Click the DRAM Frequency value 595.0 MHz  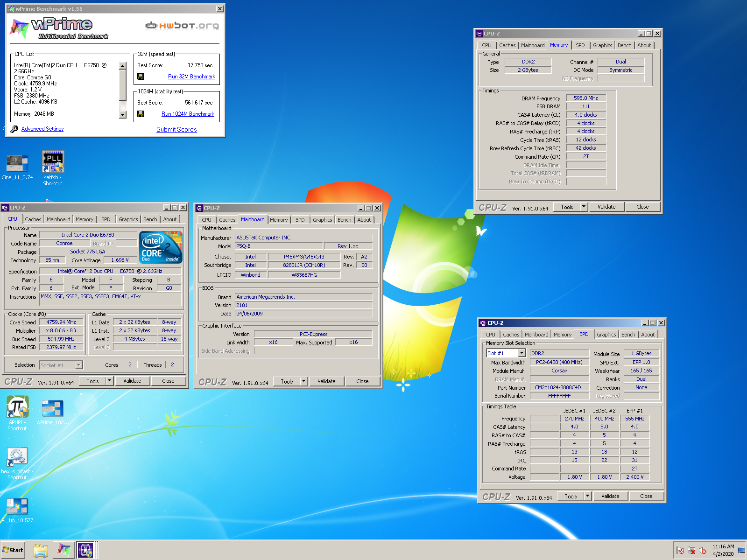click(586, 98)
